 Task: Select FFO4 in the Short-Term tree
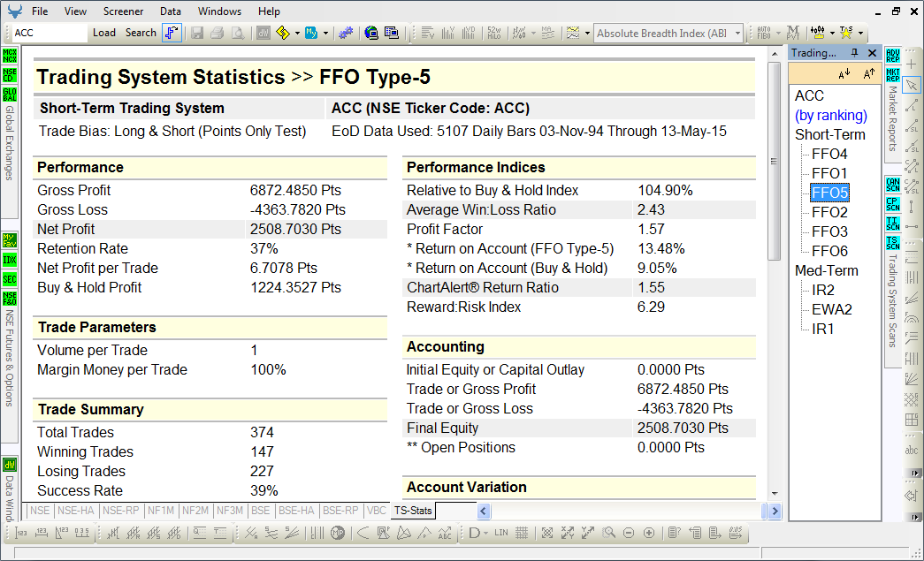[829, 155]
